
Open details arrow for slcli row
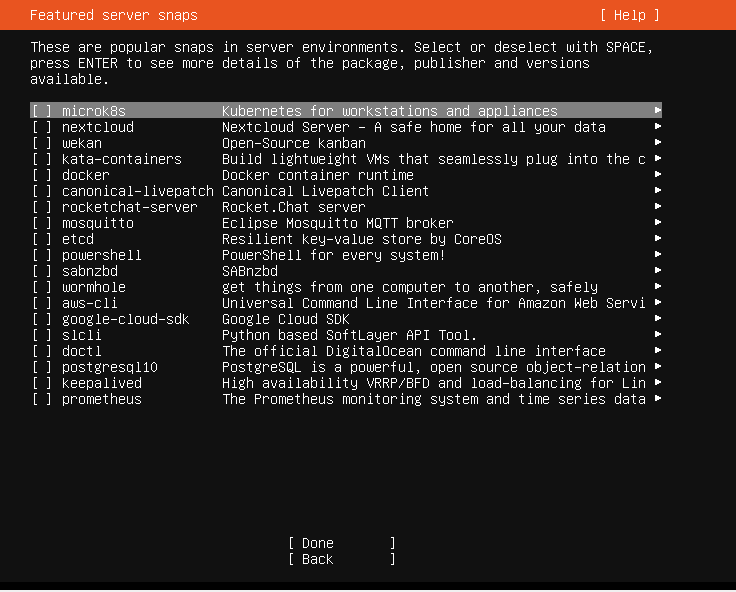point(658,333)
